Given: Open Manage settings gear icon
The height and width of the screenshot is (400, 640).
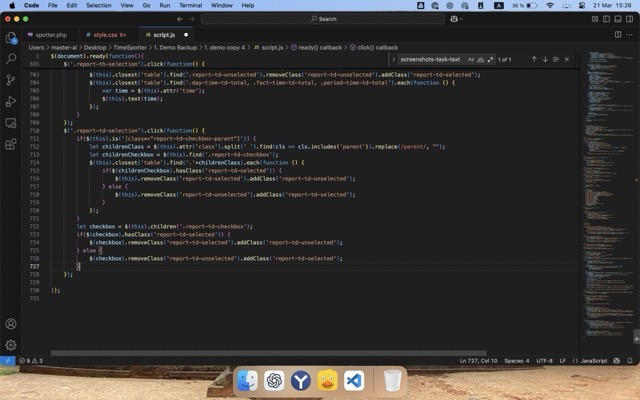Looking at the screenshot, I should click(11, 345).
